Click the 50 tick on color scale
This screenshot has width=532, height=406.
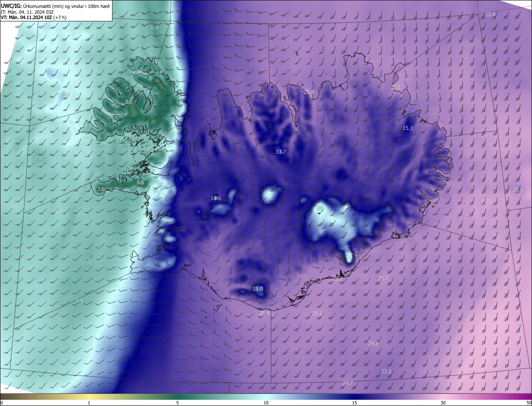529,403
